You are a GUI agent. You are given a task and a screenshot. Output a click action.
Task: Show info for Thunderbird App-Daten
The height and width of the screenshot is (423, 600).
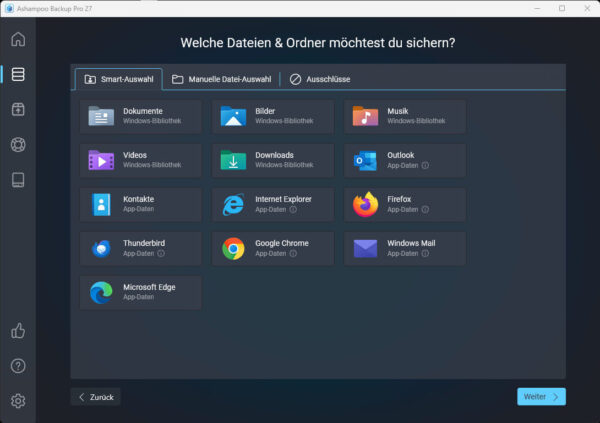coord(161,253)
